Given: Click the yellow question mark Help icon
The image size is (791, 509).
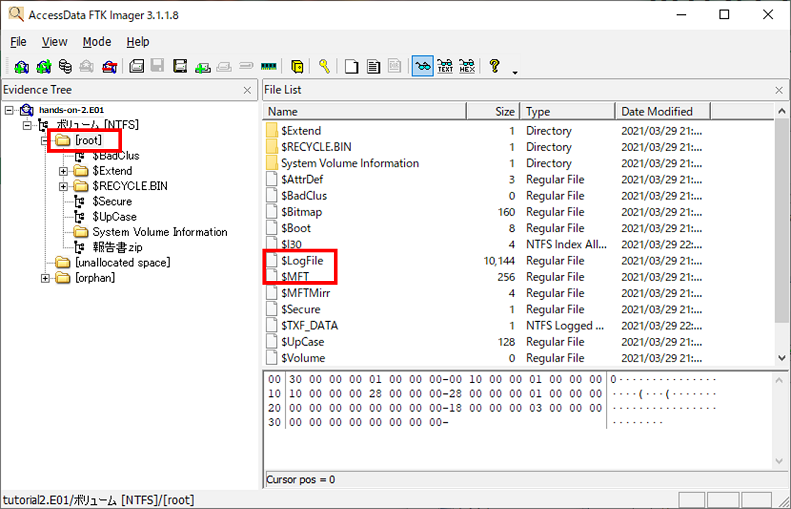Looking at the screenshot, I should tap(494, 66).
